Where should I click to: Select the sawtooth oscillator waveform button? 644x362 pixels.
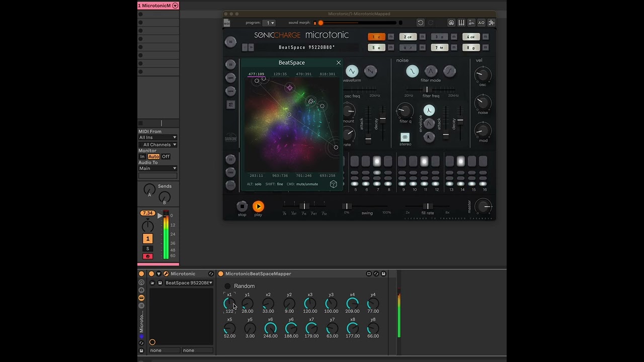[370, 71]
